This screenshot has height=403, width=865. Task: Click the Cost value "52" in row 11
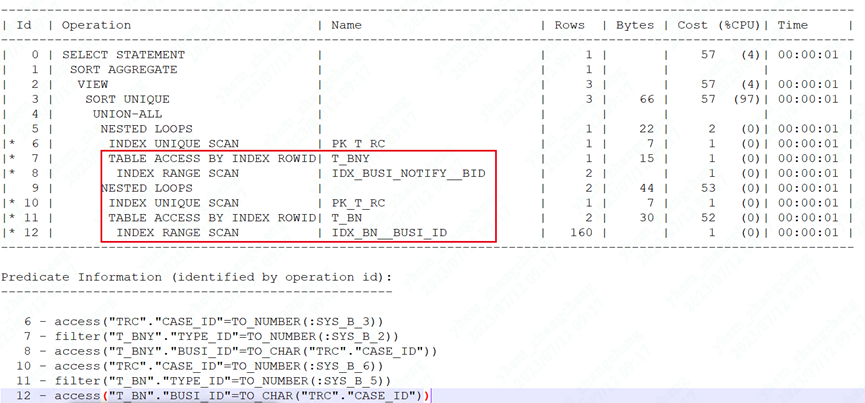tap(708, 218)
